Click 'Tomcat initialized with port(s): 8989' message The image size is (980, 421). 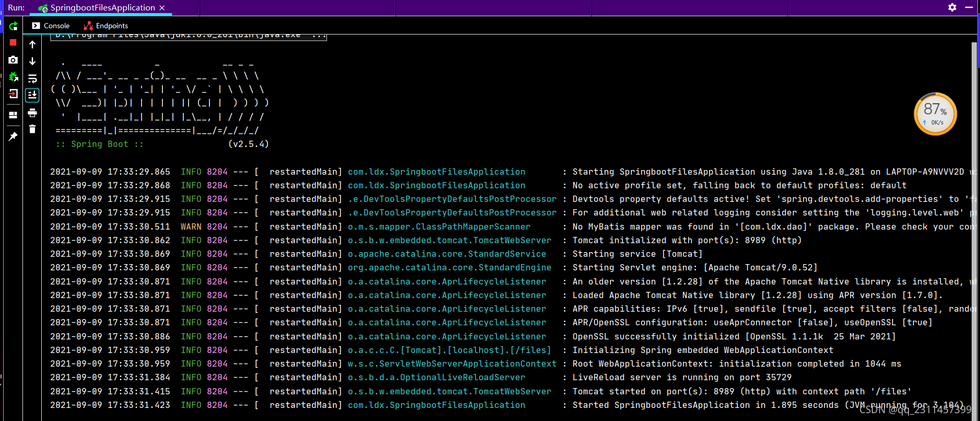[687, 240]
